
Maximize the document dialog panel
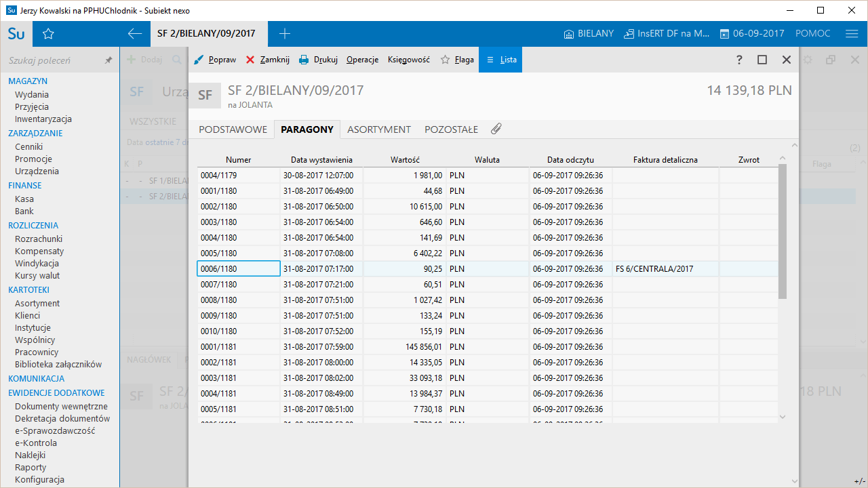pos(762,60)
